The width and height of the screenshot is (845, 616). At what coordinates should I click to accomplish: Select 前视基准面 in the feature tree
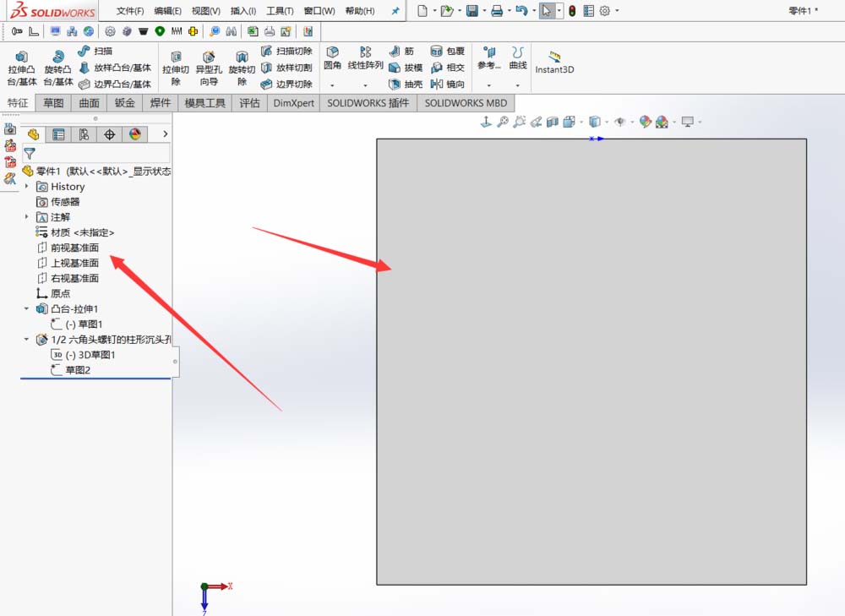pos(74,248)
